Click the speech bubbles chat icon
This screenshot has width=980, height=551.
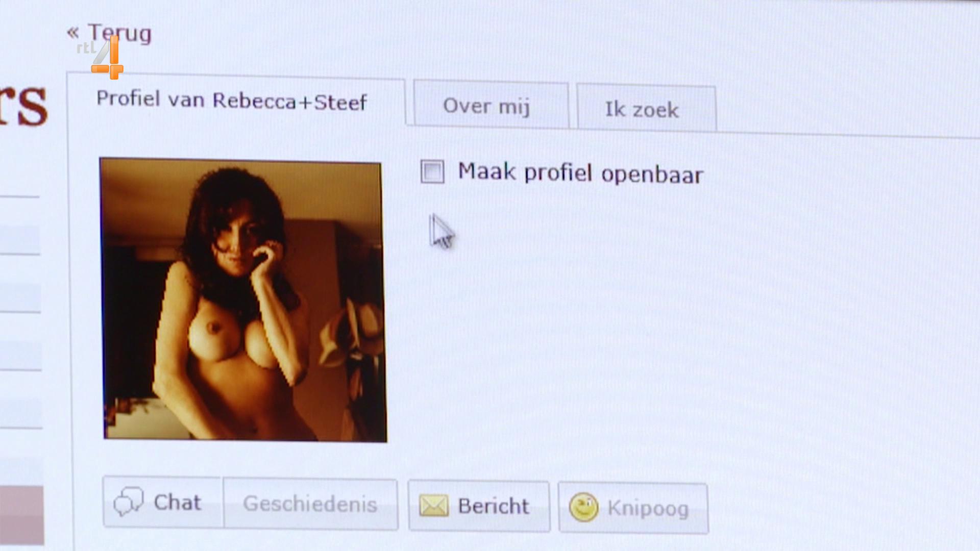(128, 502)
